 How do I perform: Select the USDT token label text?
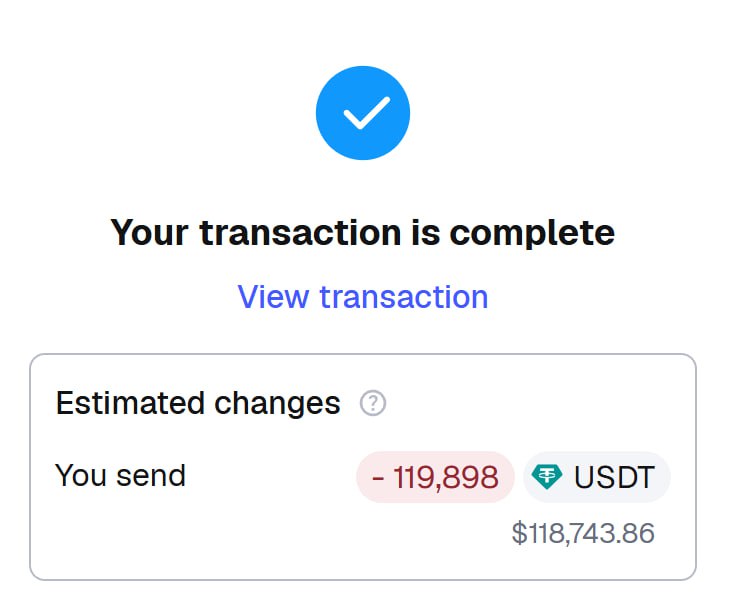(614, 477)
